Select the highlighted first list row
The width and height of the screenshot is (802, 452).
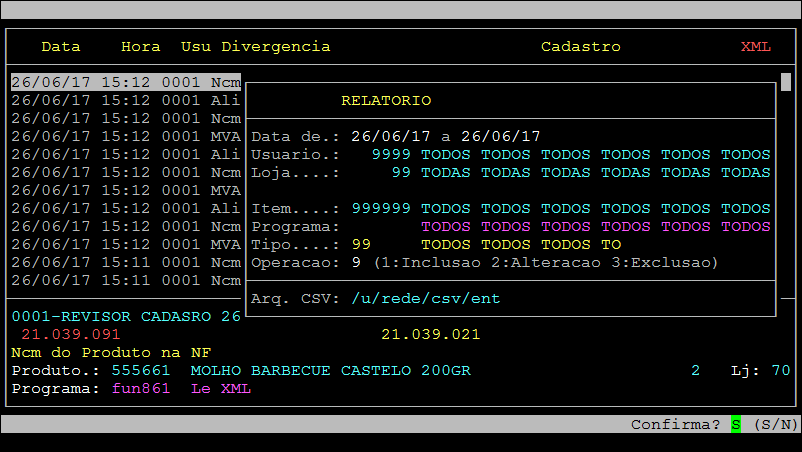(x=125, y=82)
